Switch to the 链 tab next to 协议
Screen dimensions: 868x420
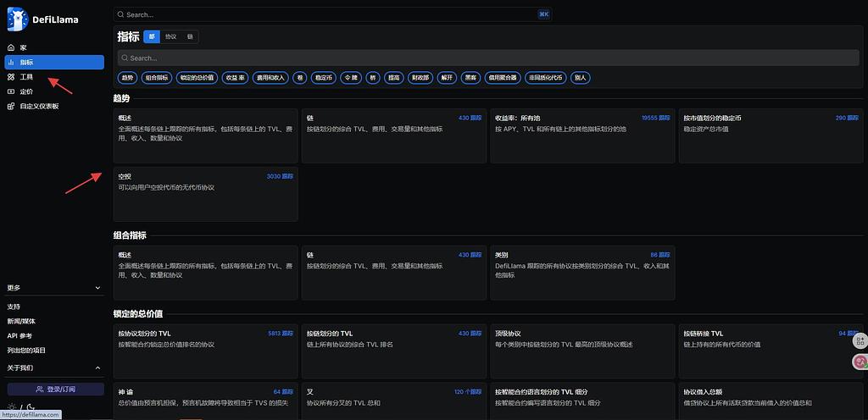pyautogui.click(x=191, y=37)
